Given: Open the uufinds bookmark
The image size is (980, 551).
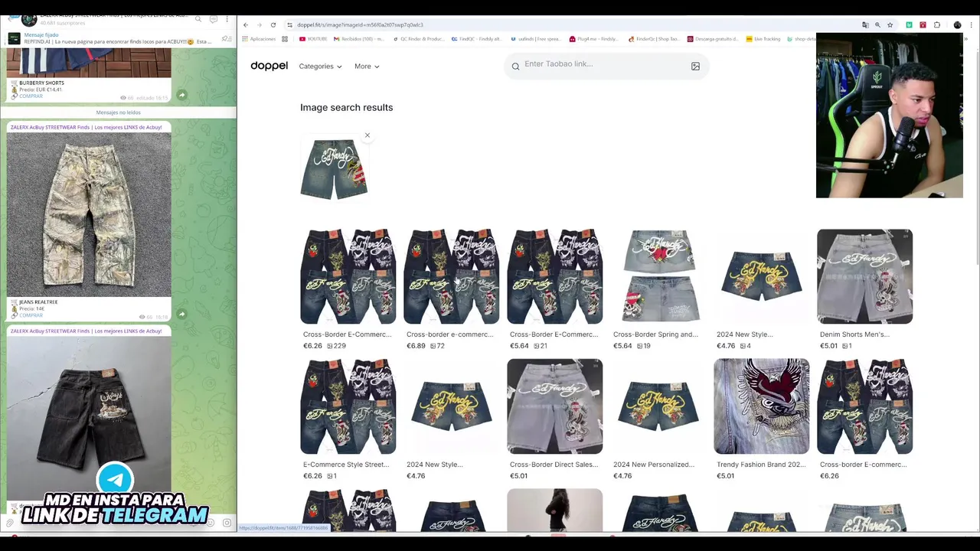Looking at the screenshot, I should tap(536, 39).
